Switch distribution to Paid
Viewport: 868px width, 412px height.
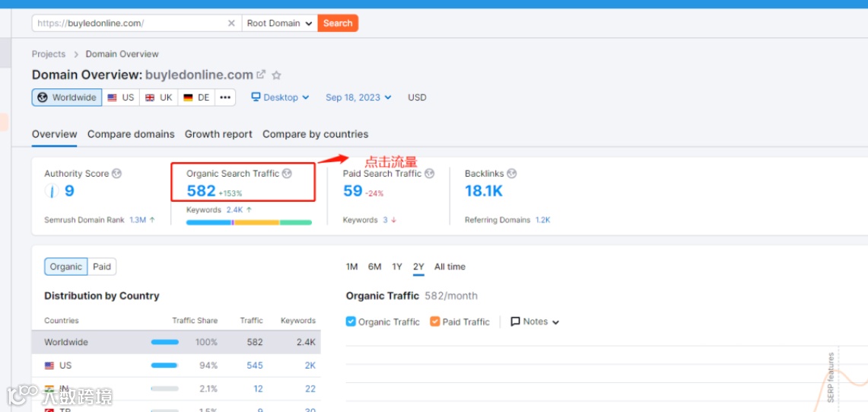pos(102,267)
